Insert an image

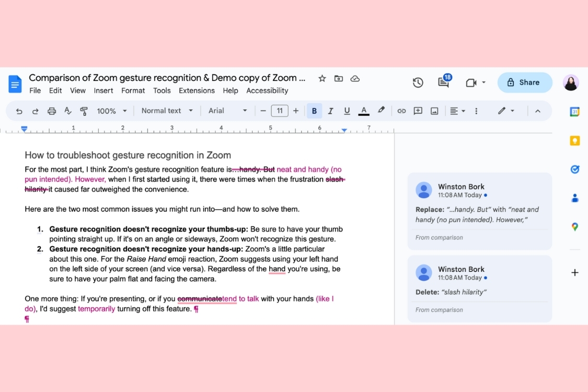tap(434, 111)
